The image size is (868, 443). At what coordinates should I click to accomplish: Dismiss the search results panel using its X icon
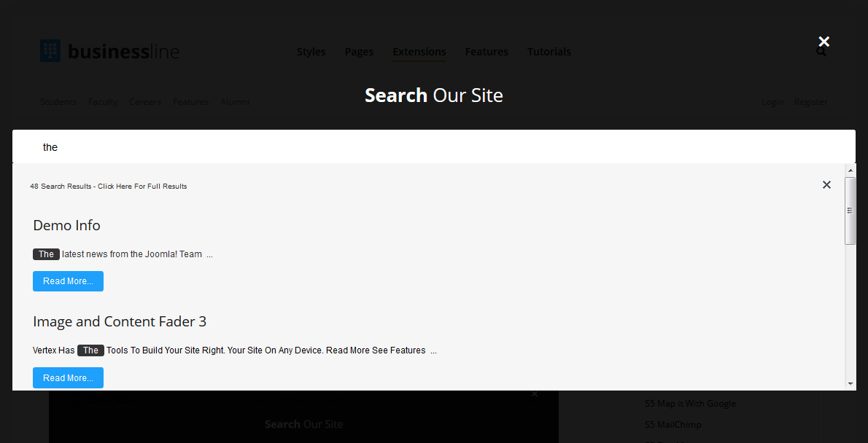click(x=826, y=185)
